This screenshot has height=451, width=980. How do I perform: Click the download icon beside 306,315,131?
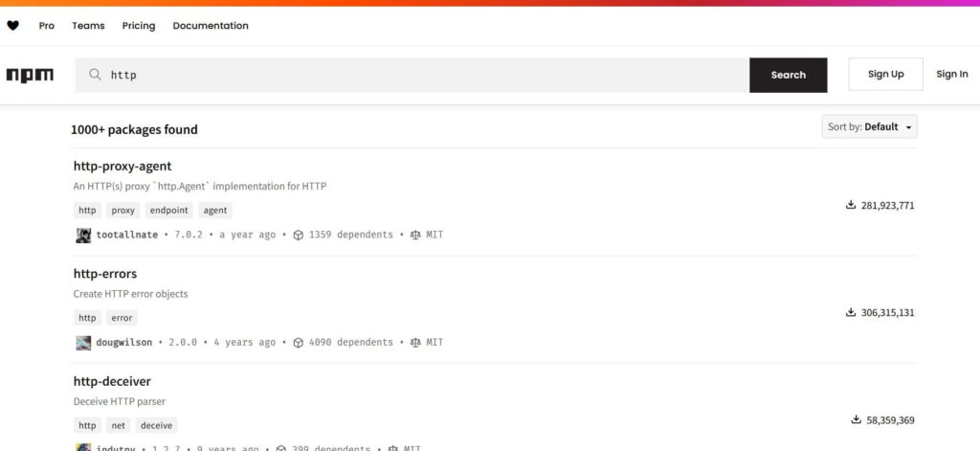pos(851,312)
